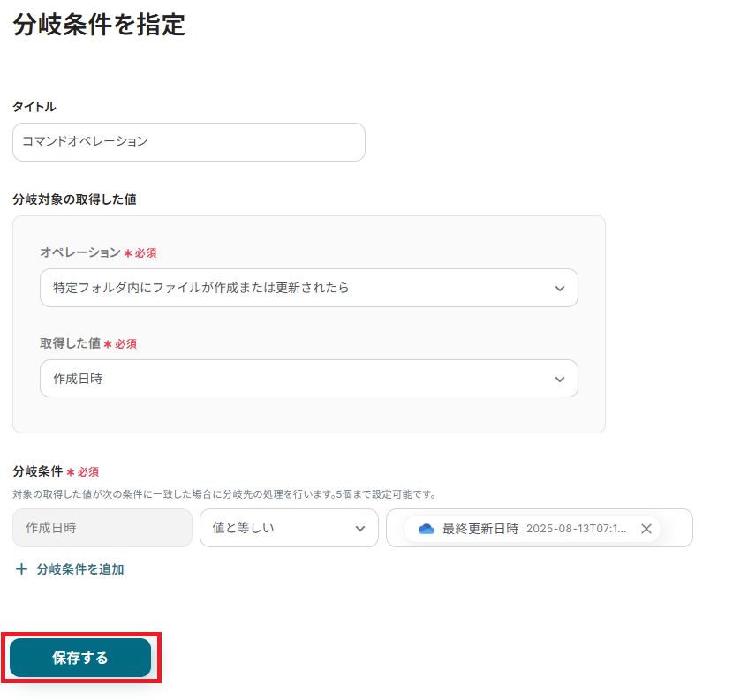Click the オペレーション required label

pos(80,252)
